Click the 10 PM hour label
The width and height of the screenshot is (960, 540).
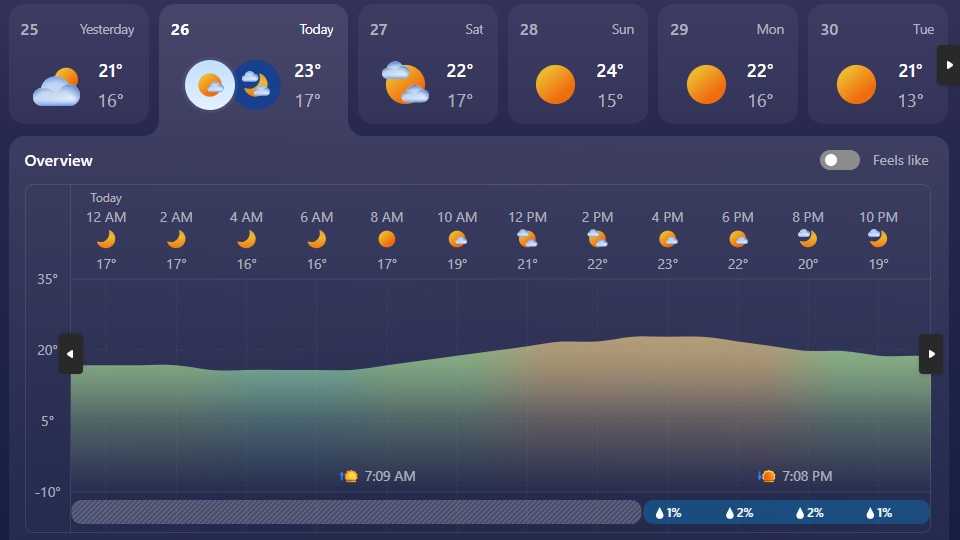879,217
